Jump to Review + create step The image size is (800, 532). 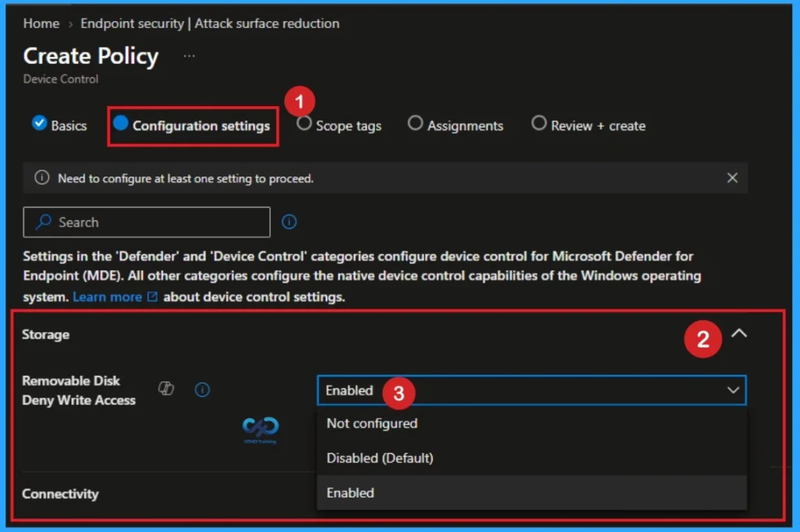point(588,126)
